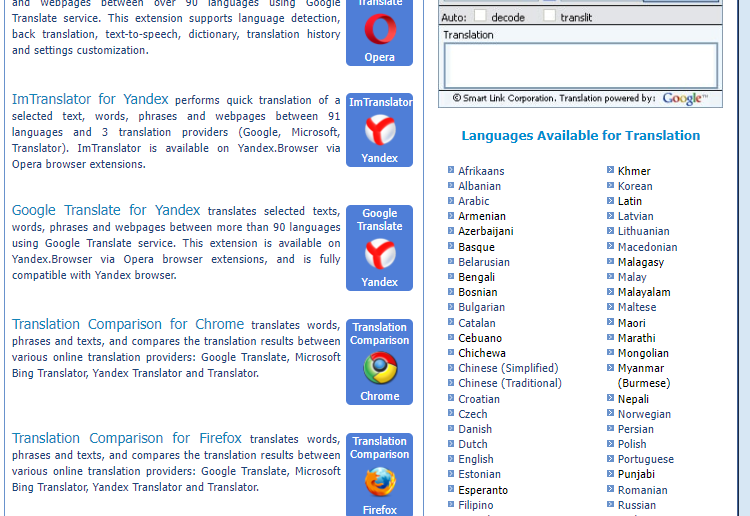Screen dimensions: 750x516
Task: Select the Azerbaijani language link
Action: tap(485, 231)
